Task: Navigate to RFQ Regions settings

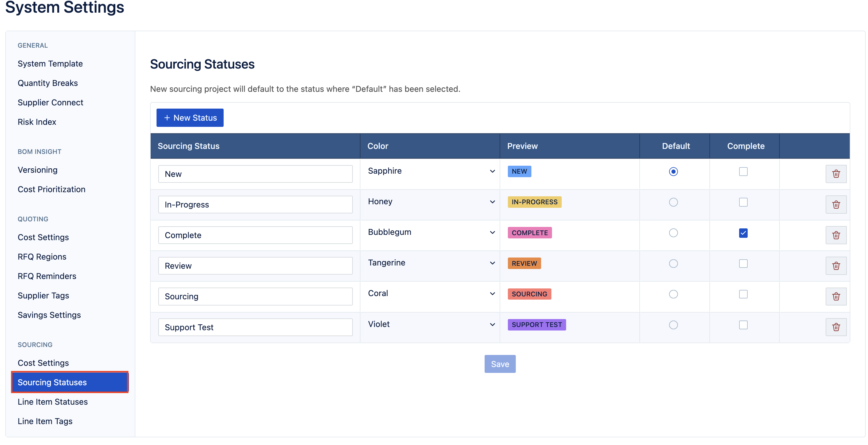Action: 42,257
